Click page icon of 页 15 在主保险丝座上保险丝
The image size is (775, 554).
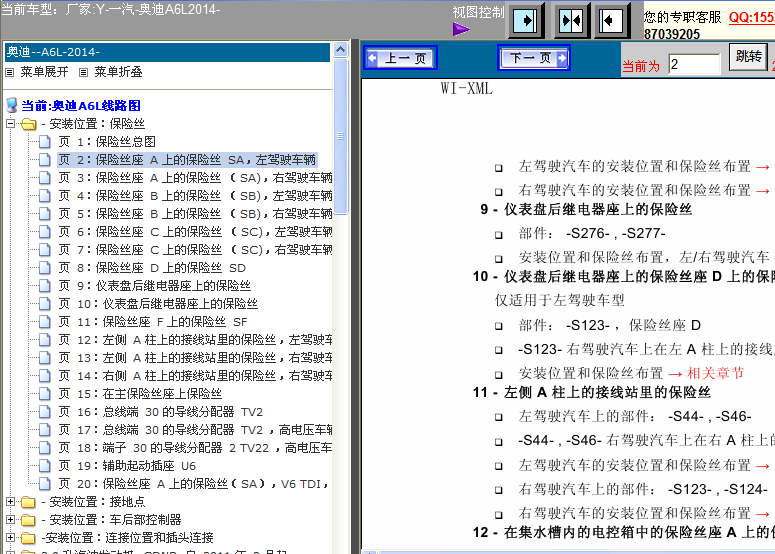(x=44, y=393)
